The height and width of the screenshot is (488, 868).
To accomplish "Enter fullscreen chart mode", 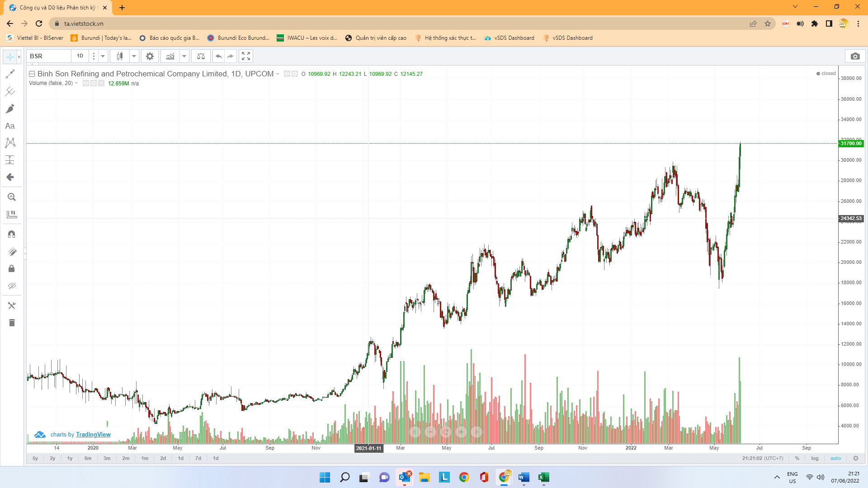I will coord(246,56).
